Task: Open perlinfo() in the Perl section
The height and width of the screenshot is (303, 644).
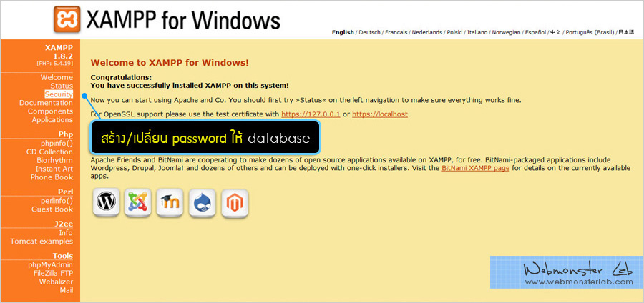Action: point(57,201)
